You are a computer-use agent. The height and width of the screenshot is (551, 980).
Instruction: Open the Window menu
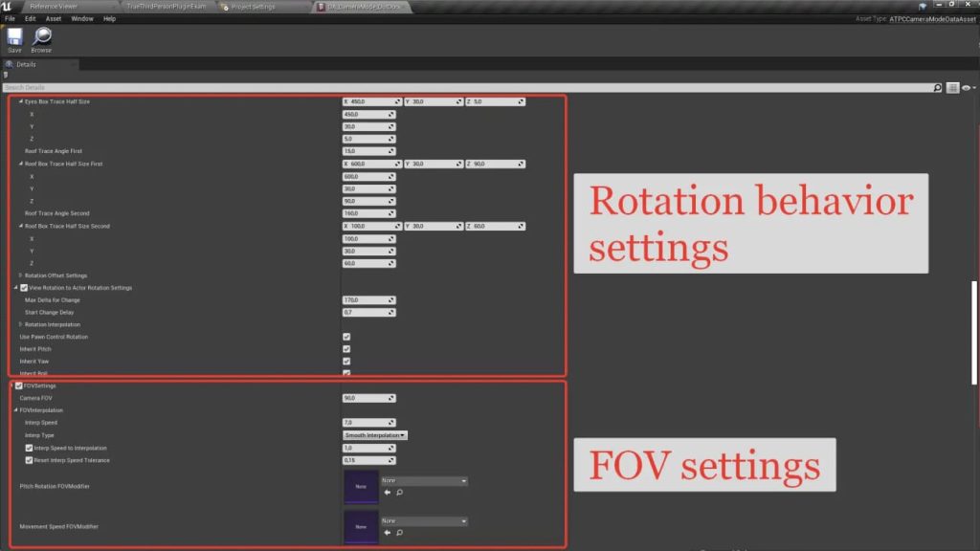coord(82,19)
